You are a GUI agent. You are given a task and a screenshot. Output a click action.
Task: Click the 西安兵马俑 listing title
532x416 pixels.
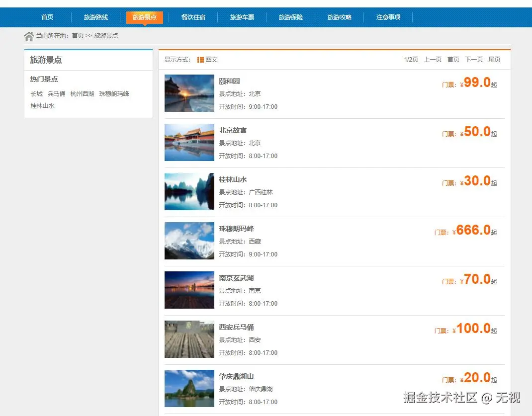[237, 327]
